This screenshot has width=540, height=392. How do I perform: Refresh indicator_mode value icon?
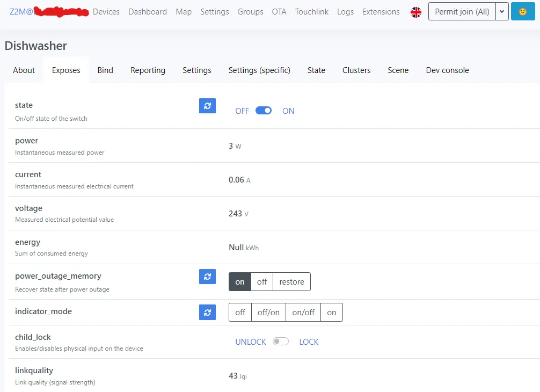pos(207,312)
